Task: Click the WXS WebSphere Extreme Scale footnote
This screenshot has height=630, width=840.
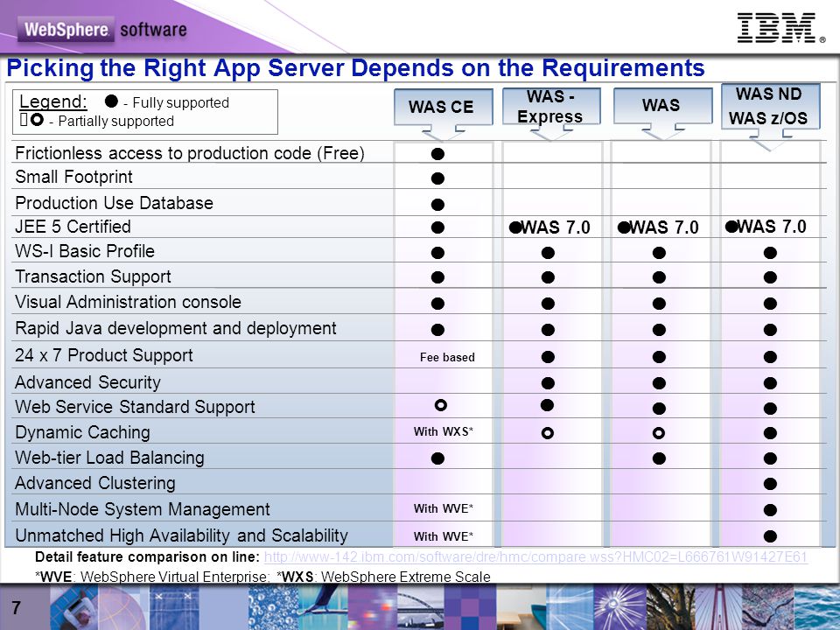Action: pos(383,577)
